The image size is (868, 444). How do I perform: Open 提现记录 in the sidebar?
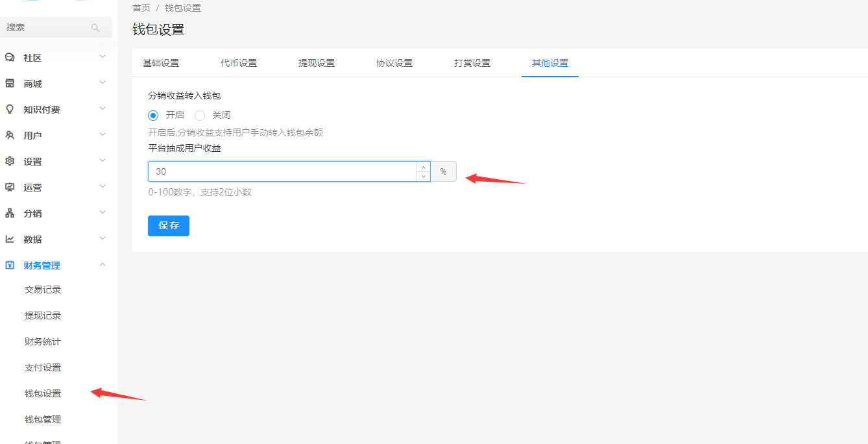(x=43, y=315)
